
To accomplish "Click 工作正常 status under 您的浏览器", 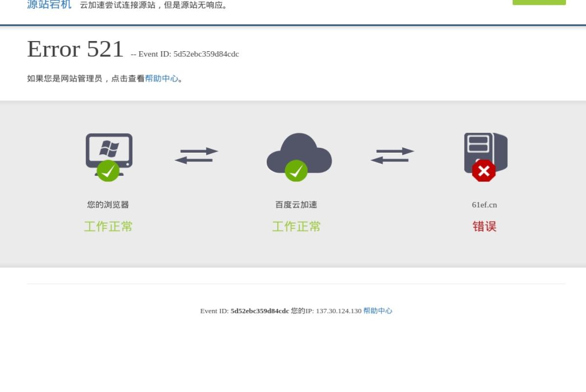I will pos(108,227).
